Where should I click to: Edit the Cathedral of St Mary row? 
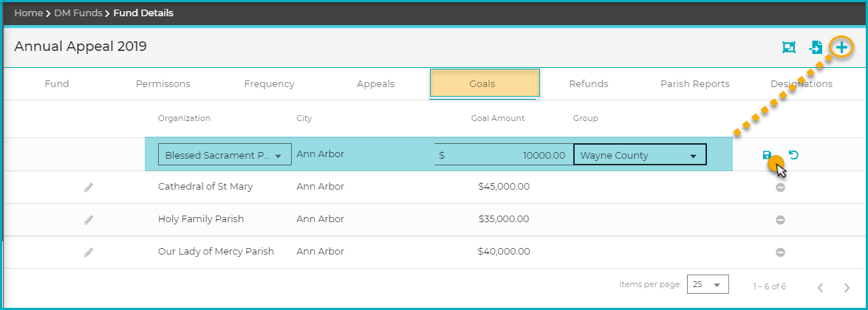tap(89, 187)
